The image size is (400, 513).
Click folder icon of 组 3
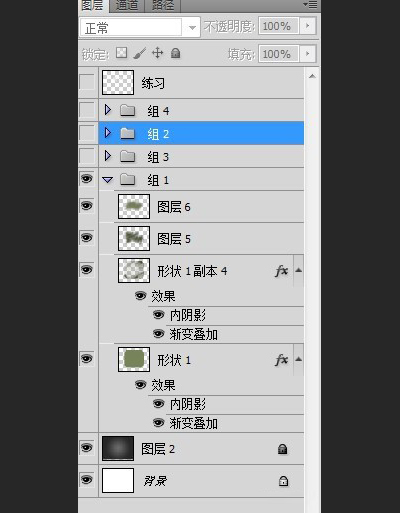[127, 156]
